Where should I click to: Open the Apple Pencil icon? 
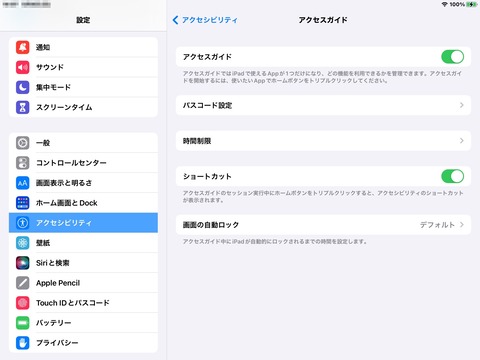point(22,283)
